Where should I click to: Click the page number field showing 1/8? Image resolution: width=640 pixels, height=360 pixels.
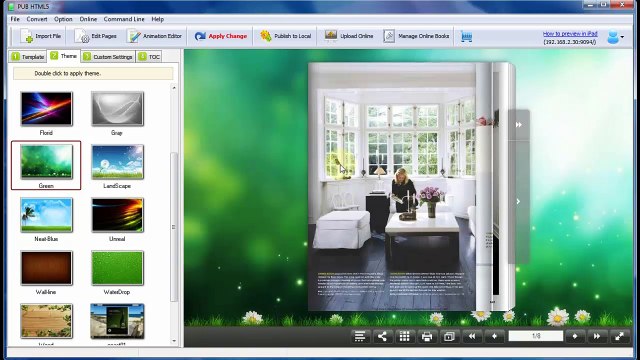point(536,336)
